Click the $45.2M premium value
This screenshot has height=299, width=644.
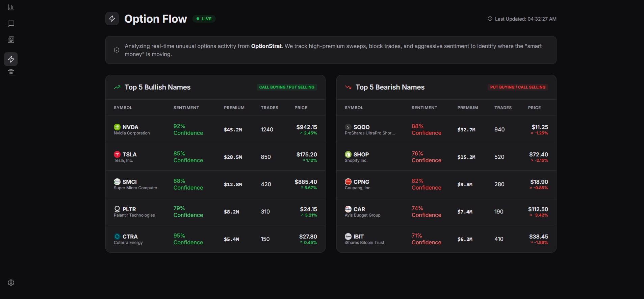point(233,130)
